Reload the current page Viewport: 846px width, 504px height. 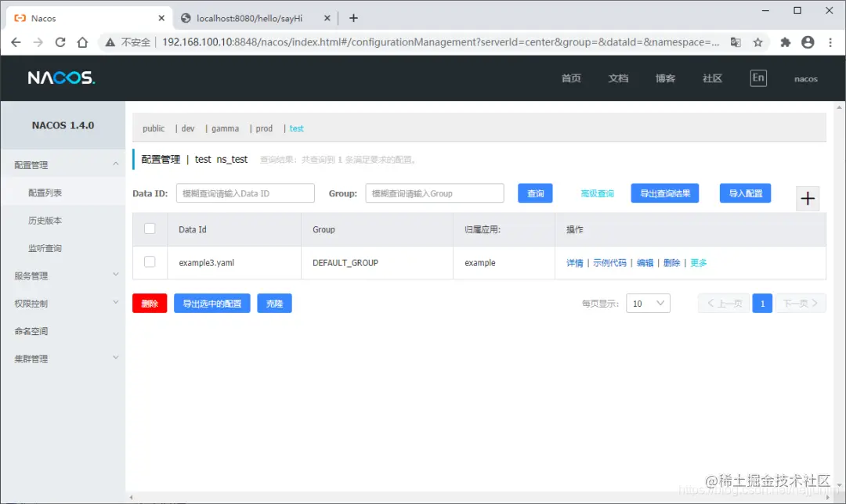(x=60, y=42)
